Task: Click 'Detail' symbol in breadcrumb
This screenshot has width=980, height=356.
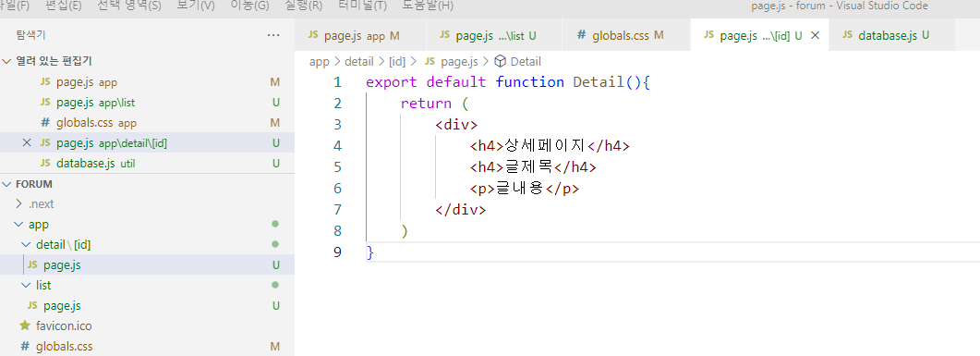Action: click(526, 61)
